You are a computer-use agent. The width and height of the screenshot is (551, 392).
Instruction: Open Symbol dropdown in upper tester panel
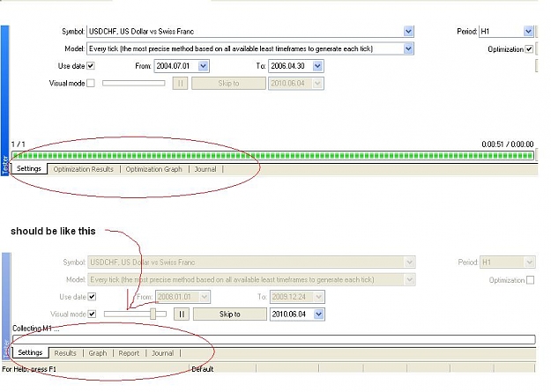click(408, 31)
